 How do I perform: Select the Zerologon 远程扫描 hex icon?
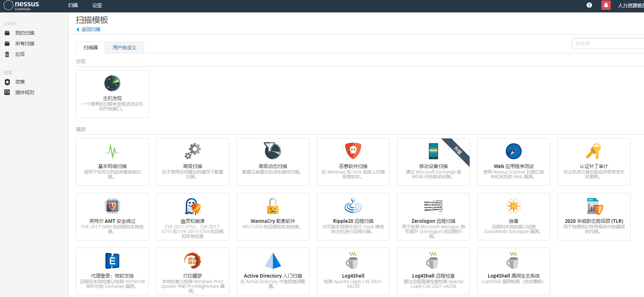(433, 206)
